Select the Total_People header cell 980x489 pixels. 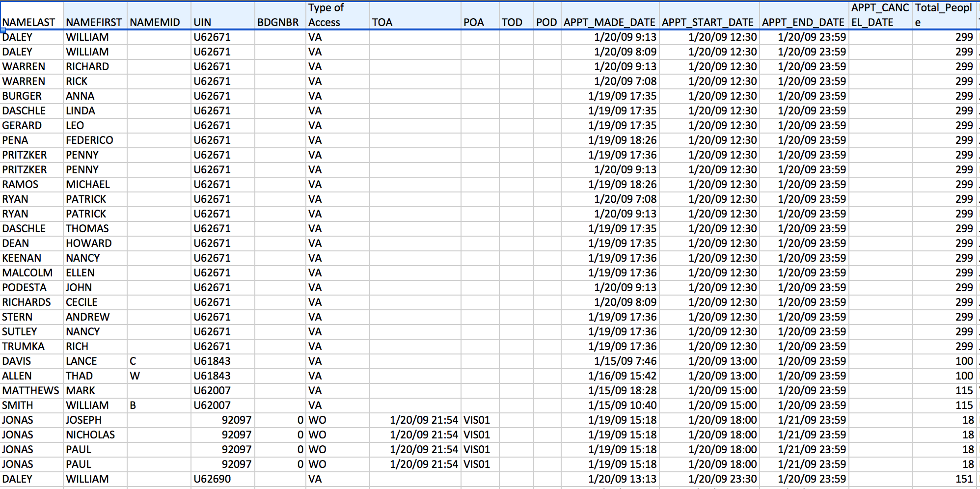click(x=945, y=15)
